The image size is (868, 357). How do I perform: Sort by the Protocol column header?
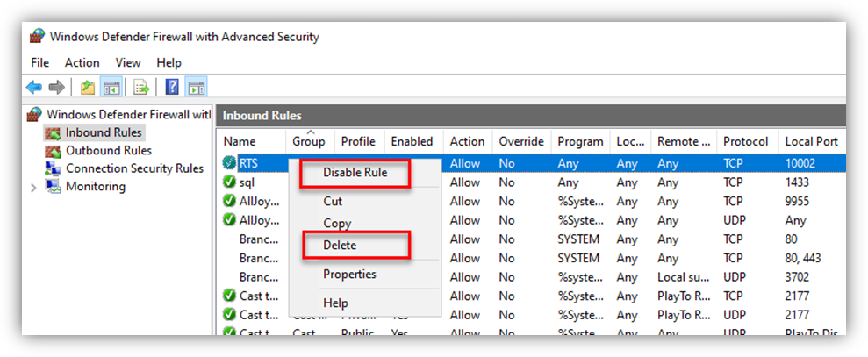tap(747, 142)
